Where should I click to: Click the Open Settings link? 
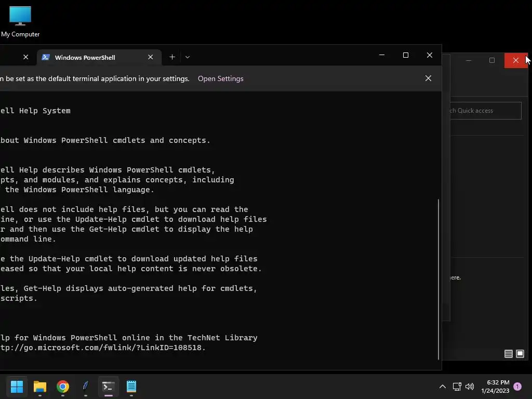(220, 78)
